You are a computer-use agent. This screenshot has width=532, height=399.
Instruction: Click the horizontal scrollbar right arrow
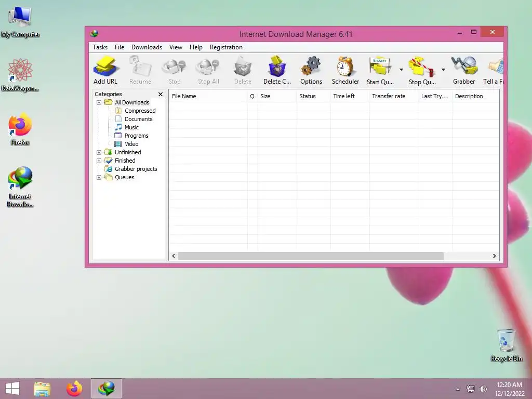(495, 256)
